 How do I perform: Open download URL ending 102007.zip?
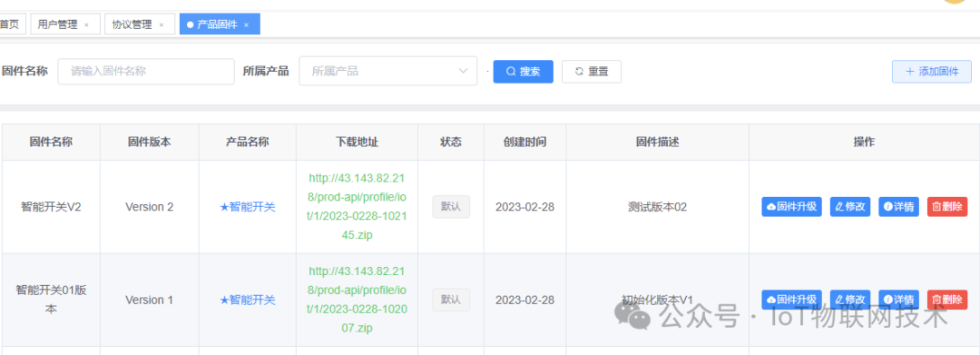pyautogui.click(x=357, y=300)
